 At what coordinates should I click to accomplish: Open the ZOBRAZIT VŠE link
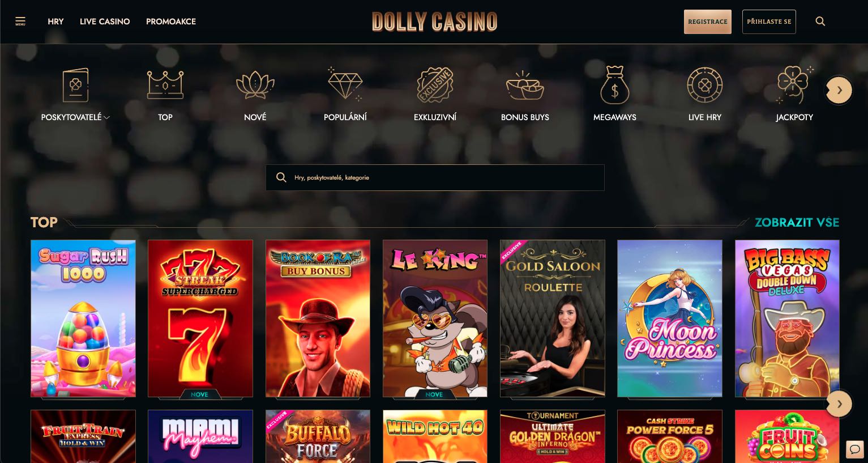click(x=797, y=222)
